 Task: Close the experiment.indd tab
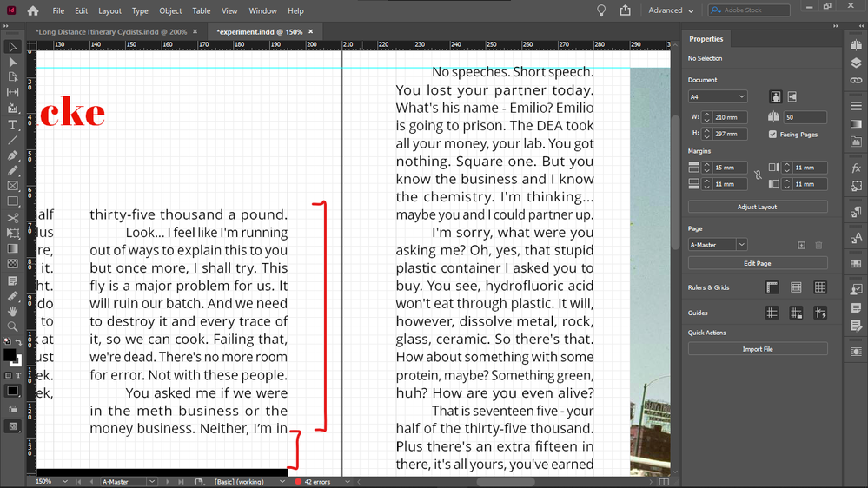[x=310, y=31]
